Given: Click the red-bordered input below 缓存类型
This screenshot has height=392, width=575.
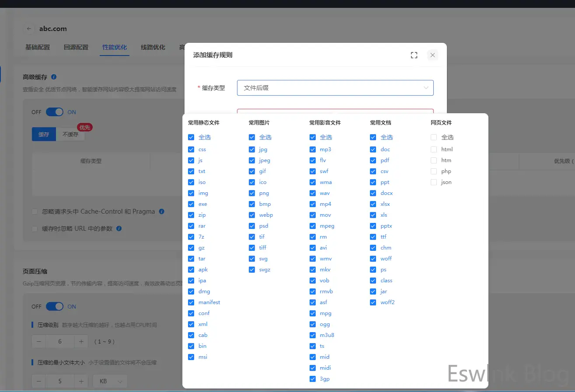Looking at the screenshot, I should [x=335, y=111].
